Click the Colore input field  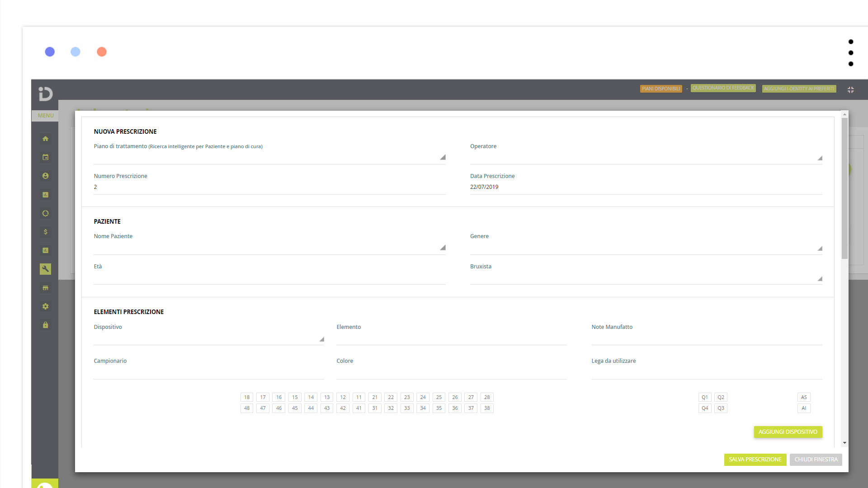(x=451, y=372)
